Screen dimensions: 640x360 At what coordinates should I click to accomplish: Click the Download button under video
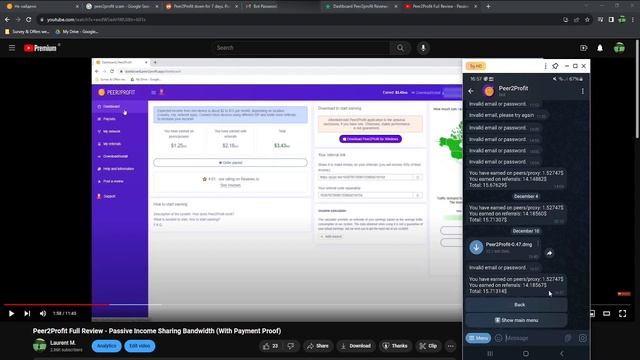356,346
